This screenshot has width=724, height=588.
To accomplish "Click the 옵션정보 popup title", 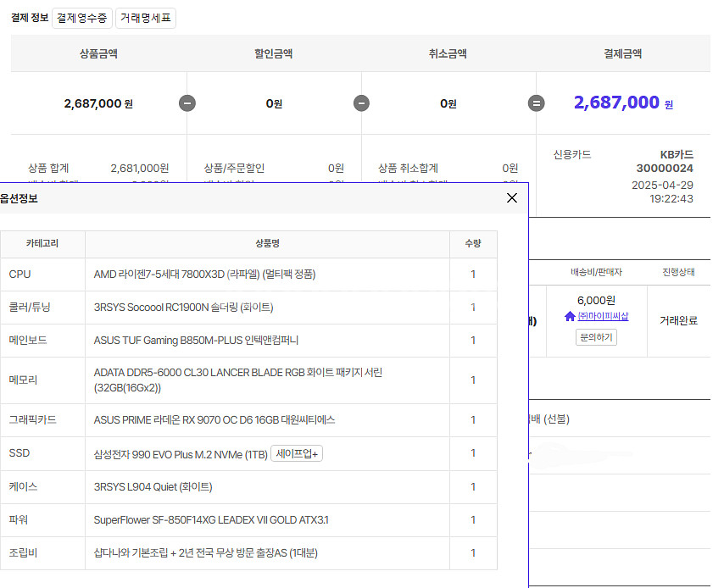I will pos(19,198).
